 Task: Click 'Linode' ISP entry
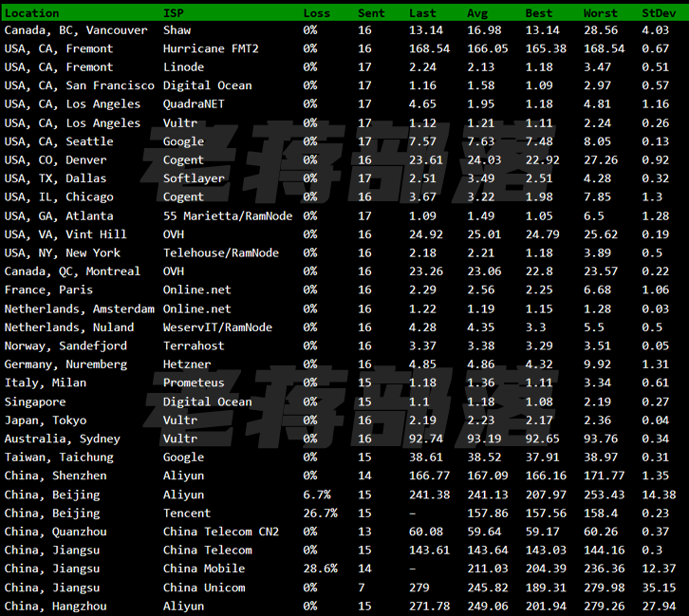pyautogui.click(x=184, y=67)
